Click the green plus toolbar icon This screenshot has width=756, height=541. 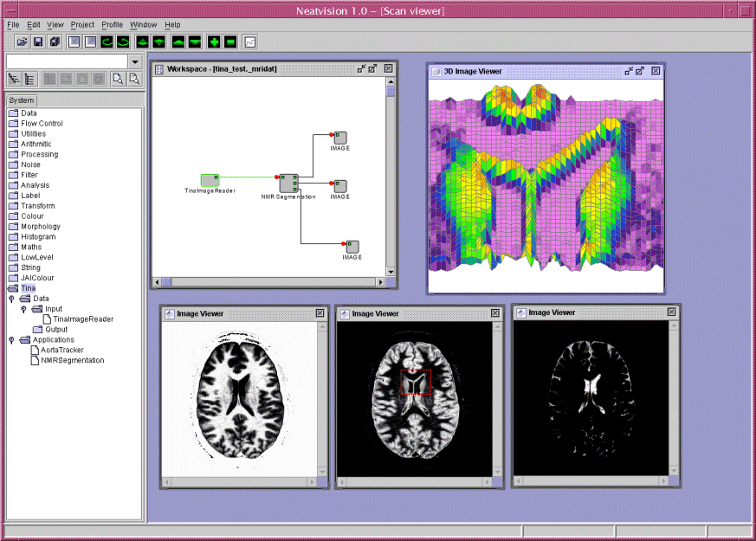(x=214, y=42)
